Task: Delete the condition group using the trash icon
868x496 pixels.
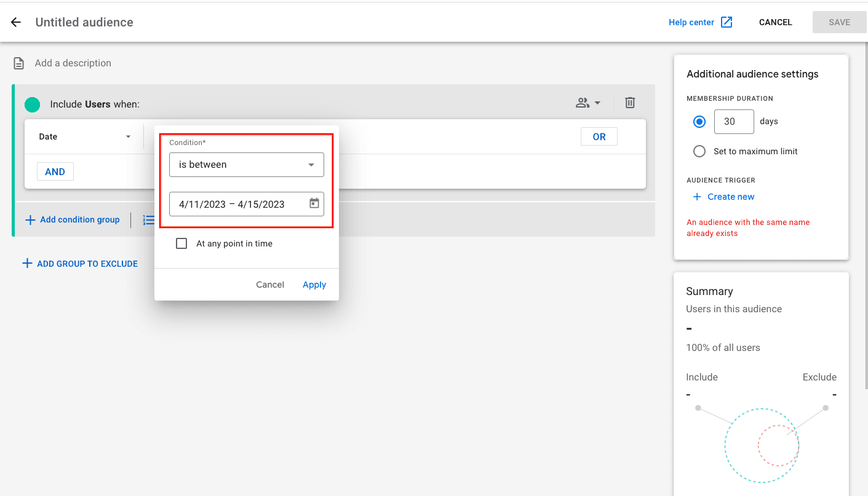Action: coord(630,103)
